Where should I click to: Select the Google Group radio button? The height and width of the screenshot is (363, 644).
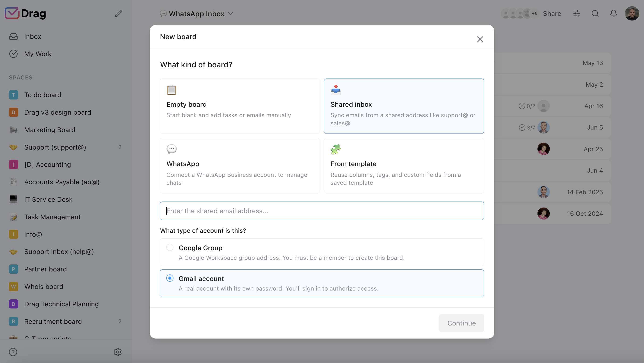click(x=170, y=247)
